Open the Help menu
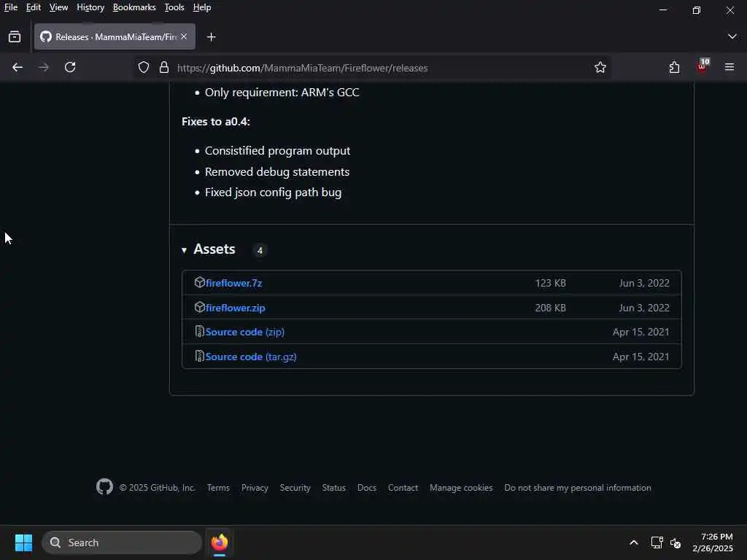Image resolution: width=747 pixels, height=560 pixels. pyautogui.click(x=202, y=7)
